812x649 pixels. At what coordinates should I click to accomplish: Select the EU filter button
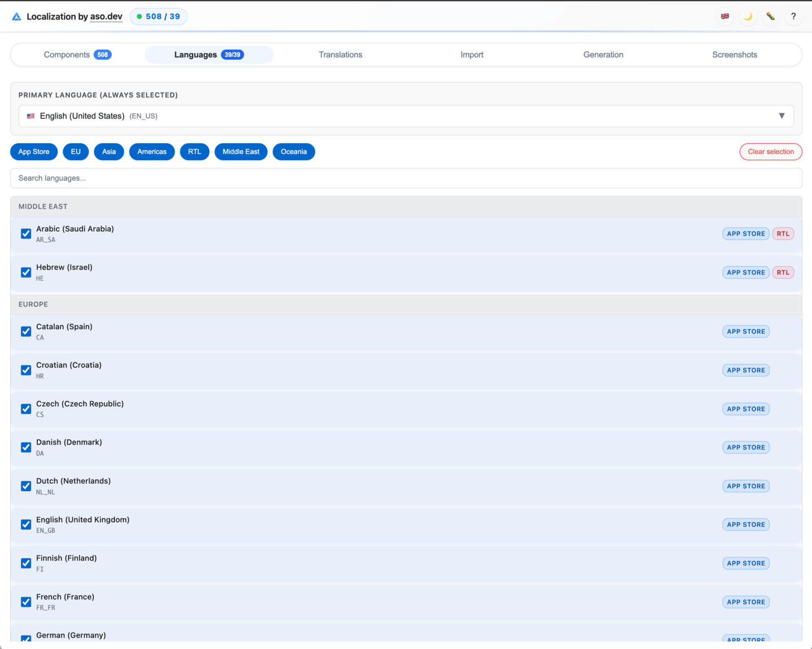(x=76, y=152)
